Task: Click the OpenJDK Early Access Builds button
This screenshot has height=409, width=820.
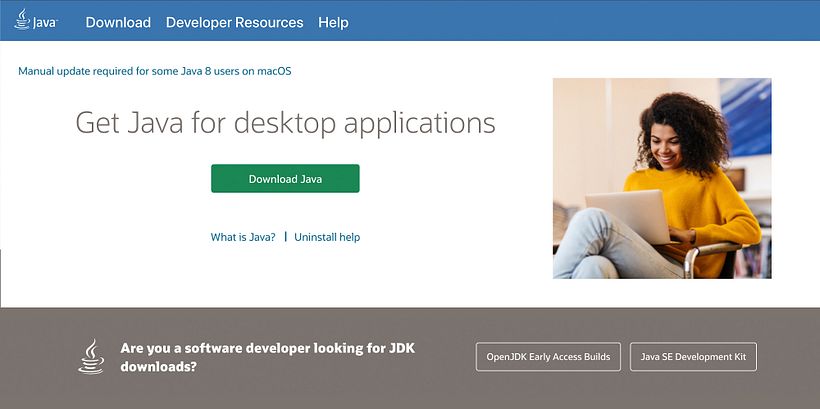Action: click(x=548, y=357)
